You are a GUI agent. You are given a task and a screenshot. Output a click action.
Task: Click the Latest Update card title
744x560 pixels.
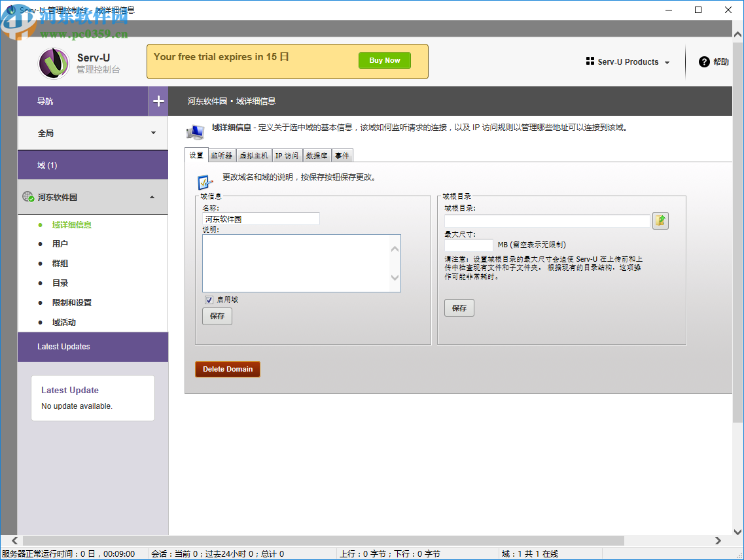[x=70, y=390]
